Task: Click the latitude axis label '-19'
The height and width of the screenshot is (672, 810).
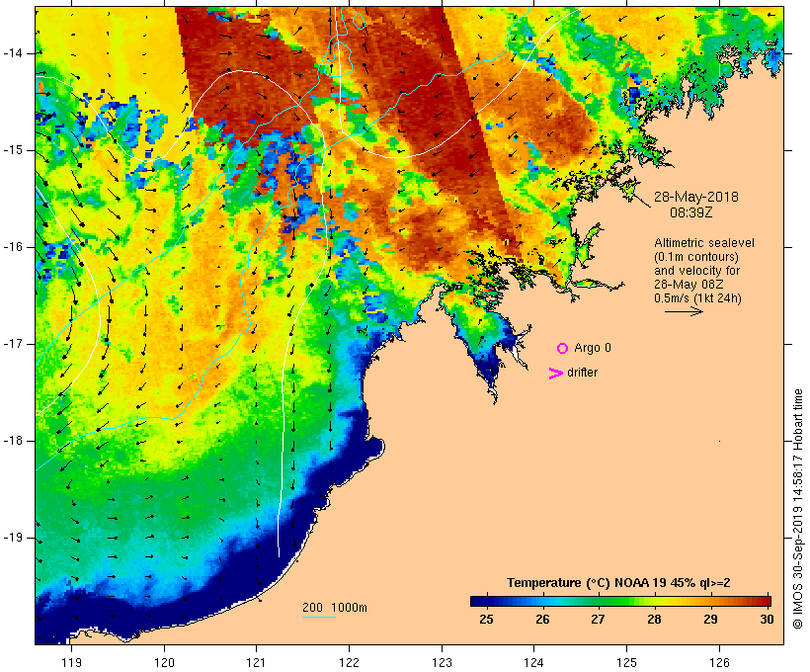Action: tap(13, 538)
